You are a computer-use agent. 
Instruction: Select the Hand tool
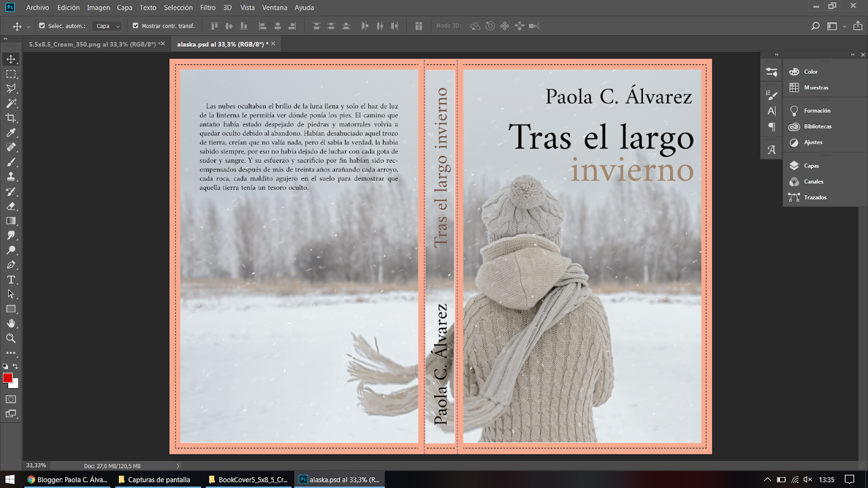[11, 323]
